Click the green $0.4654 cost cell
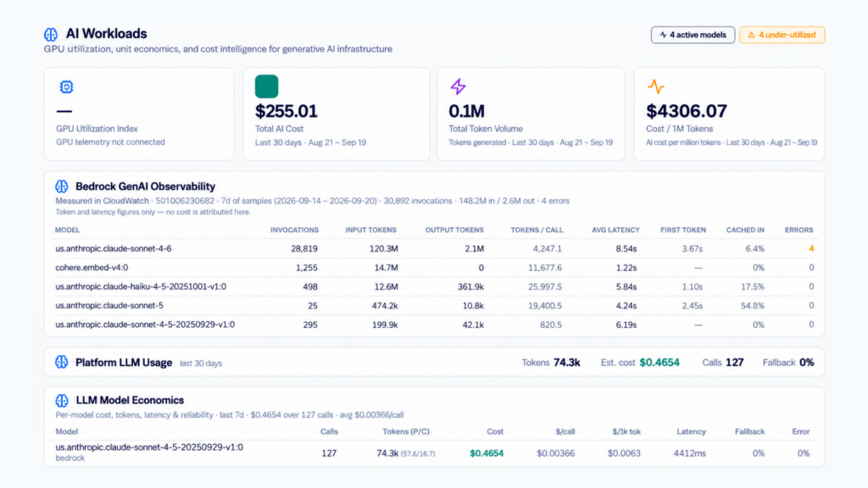The width and height of the screenshot is (868, 488). [487, 453]
